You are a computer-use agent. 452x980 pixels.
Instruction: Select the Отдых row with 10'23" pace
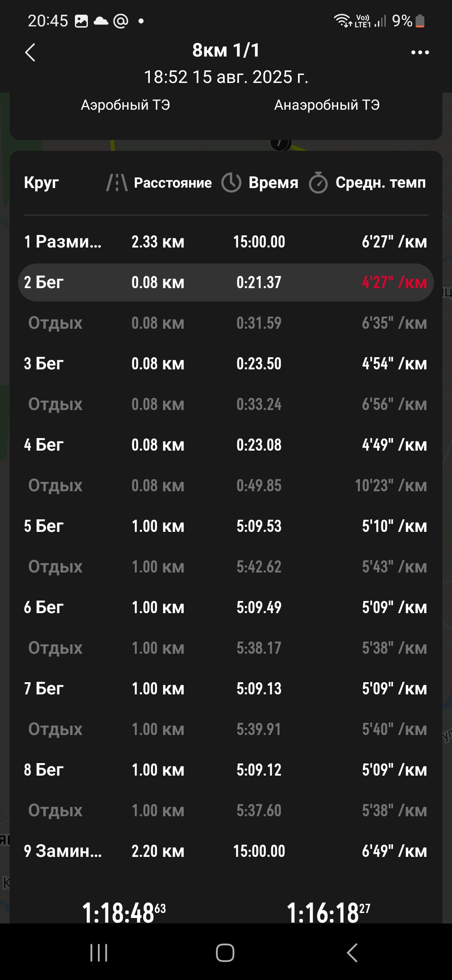tap(226, 485)
